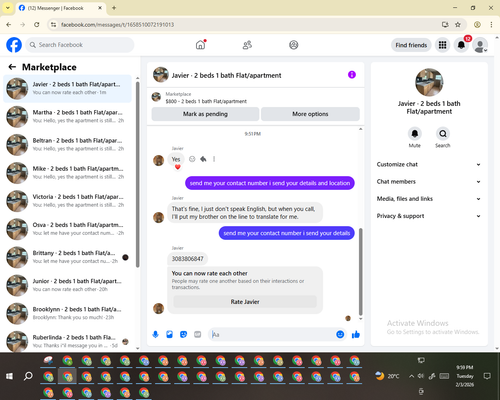Open Javier conversation in the list
Screen dimensions: 500x400
click(x=68, y=89)
